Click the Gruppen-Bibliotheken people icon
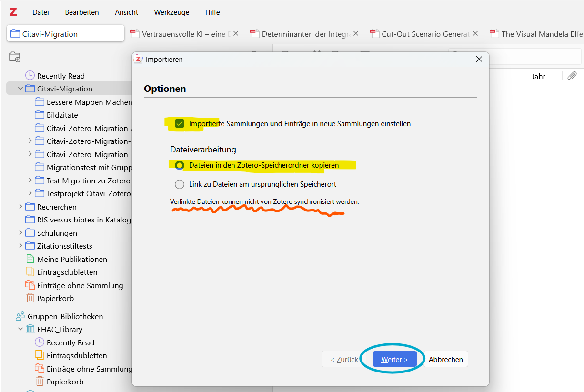This screenshot has width=584, height=392. [x=20, y=316]
